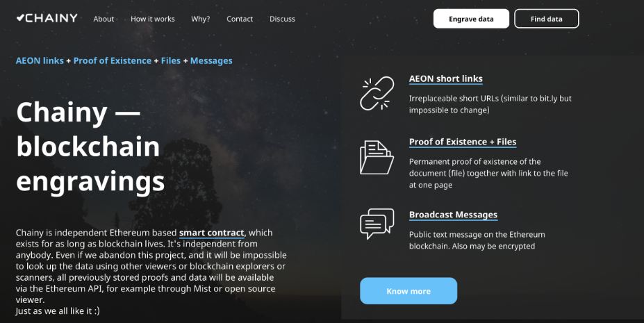Click the blue Know more button
Screen dimensions: 644x323
[408, 291]
